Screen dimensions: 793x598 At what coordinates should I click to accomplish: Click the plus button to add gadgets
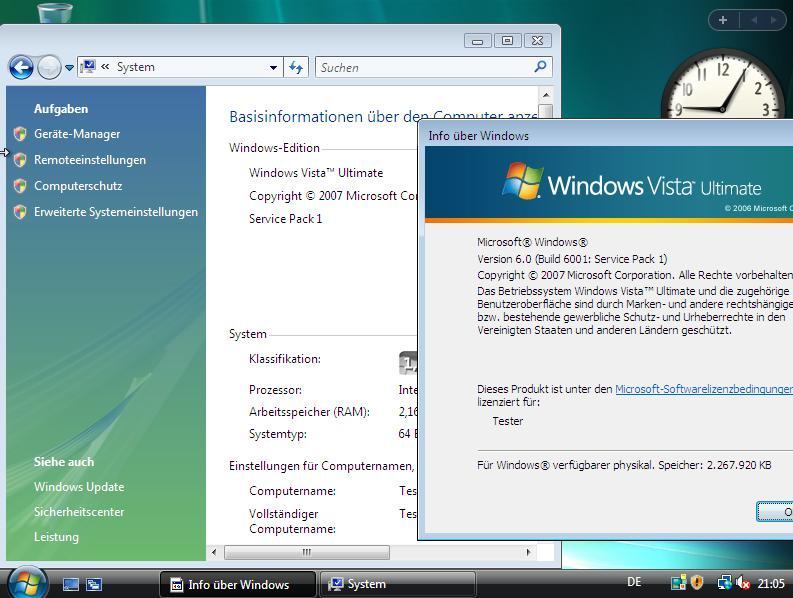click(723, 20)
